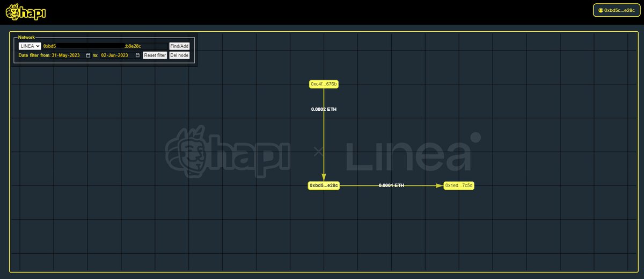Image resolution: width=644 pixels, height=279 pixels.
Task: Click the Find/Add button
Action: click(179, 46)
